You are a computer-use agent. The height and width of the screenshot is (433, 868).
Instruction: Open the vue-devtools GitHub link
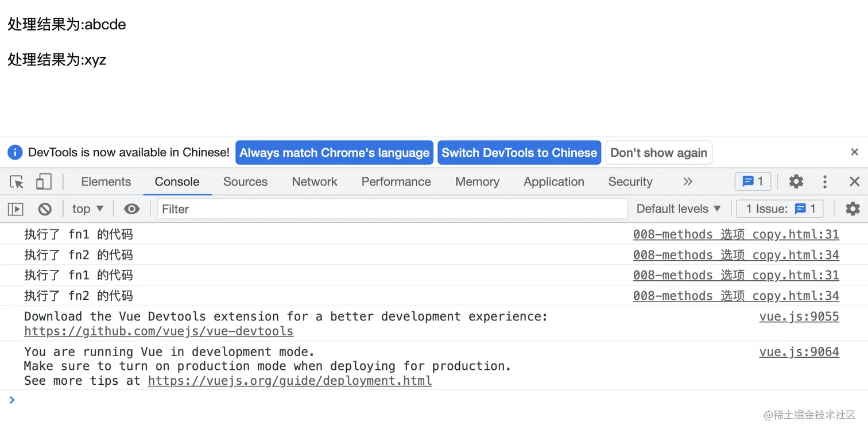[x=159, y=331]
